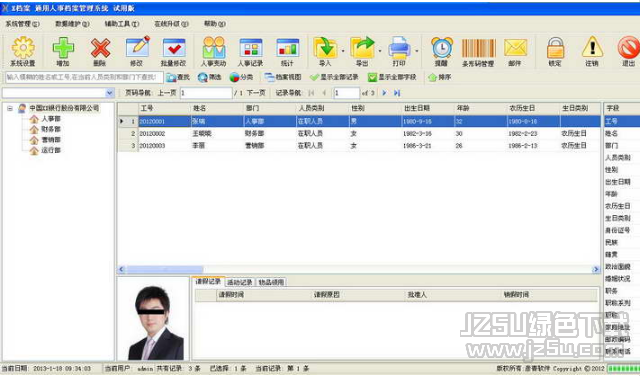Click the grid scrollbar right arrow

[x=596, y=269]
